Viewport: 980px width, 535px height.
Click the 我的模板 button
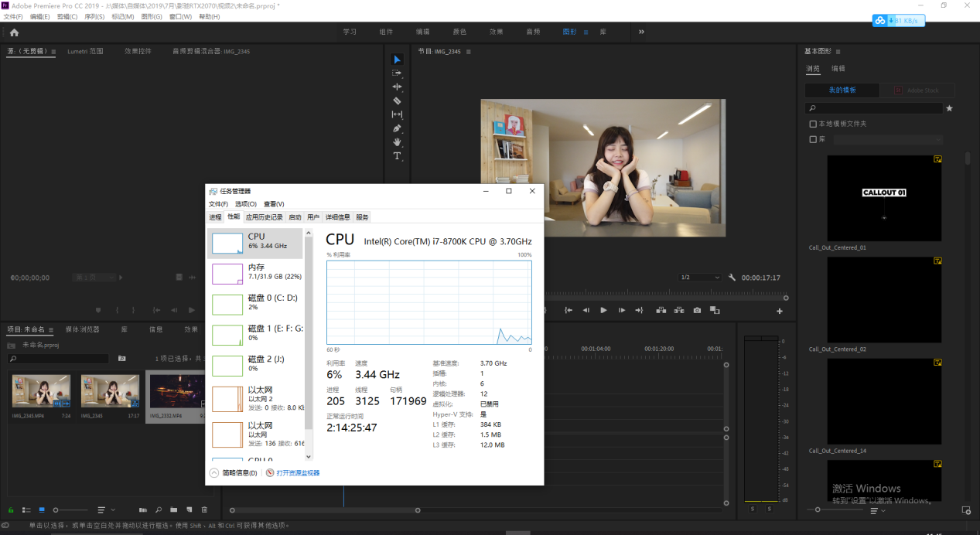coord(842,90)
